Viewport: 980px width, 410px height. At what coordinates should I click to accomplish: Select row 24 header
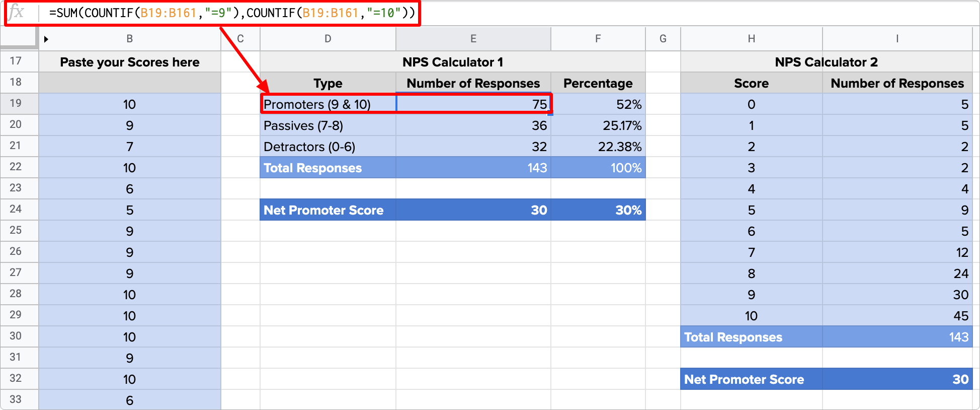coord(16,209)
